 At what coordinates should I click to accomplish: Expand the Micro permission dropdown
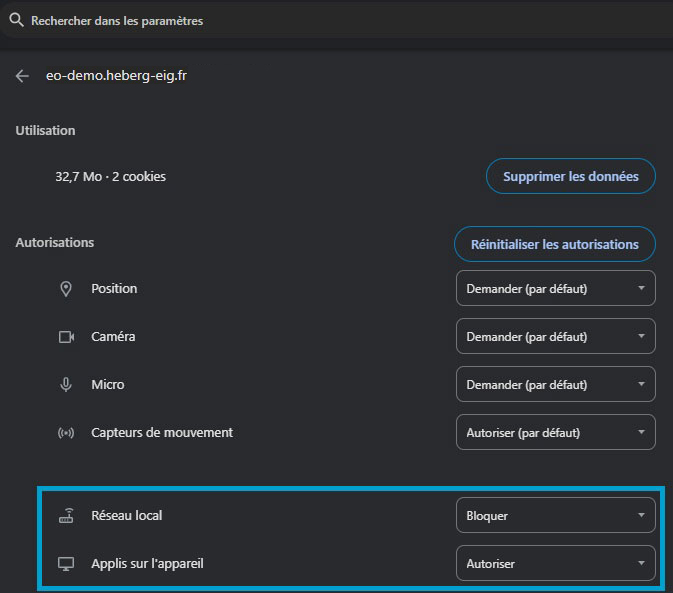point(555,385)
